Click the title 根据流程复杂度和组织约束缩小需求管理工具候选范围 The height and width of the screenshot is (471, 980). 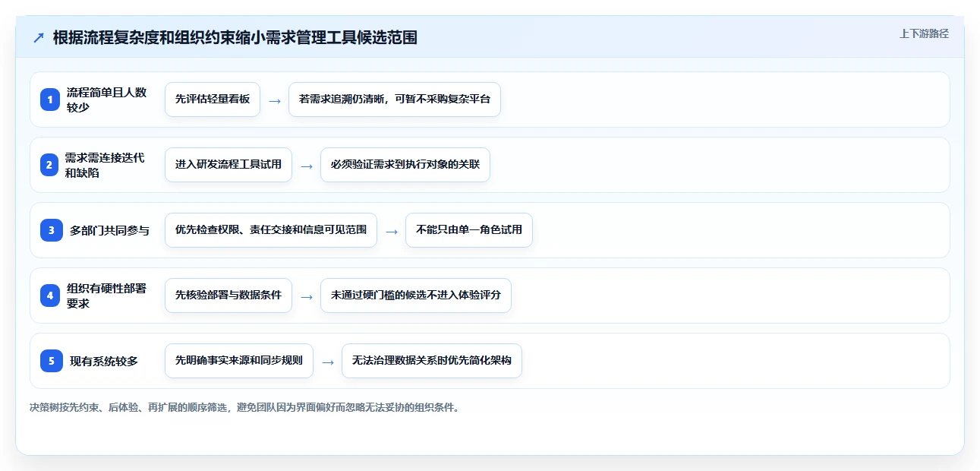coord(235,38)
